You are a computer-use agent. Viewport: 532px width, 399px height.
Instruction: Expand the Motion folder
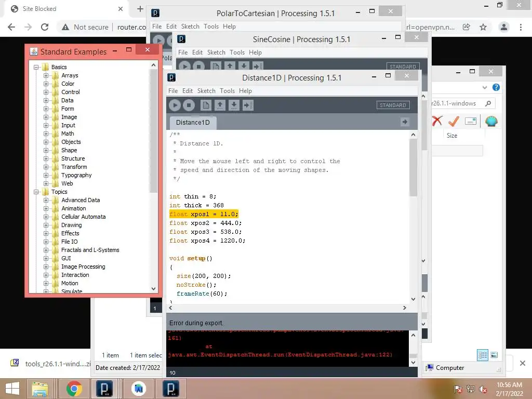point(46,283)
